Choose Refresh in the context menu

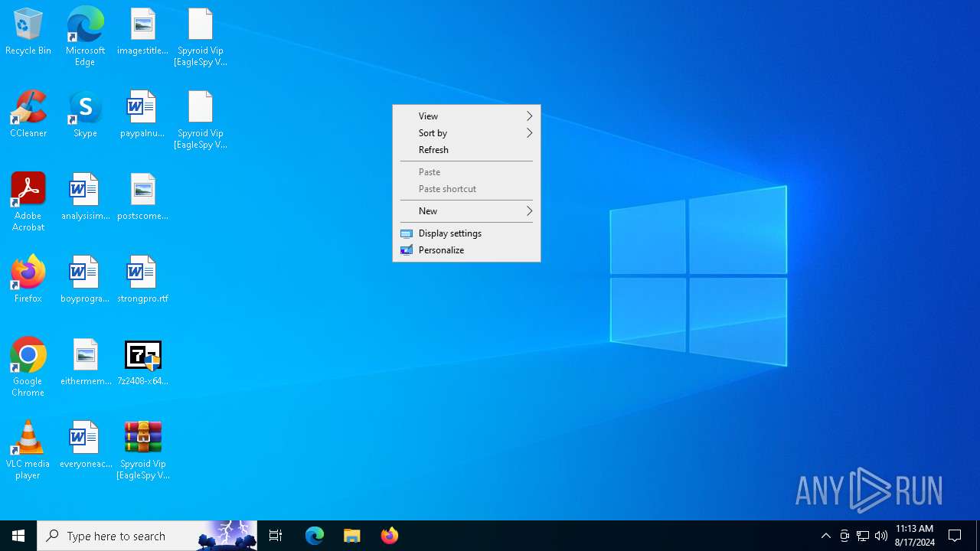pyautogui.click(x=466, y=150)
